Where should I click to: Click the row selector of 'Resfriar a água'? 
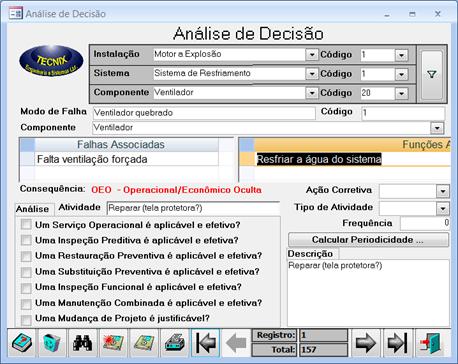(x=247, y=159)
